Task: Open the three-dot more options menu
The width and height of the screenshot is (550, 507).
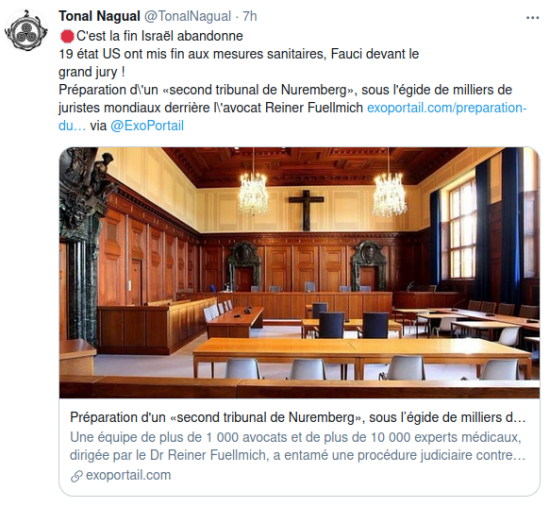Action: [532, 18]
